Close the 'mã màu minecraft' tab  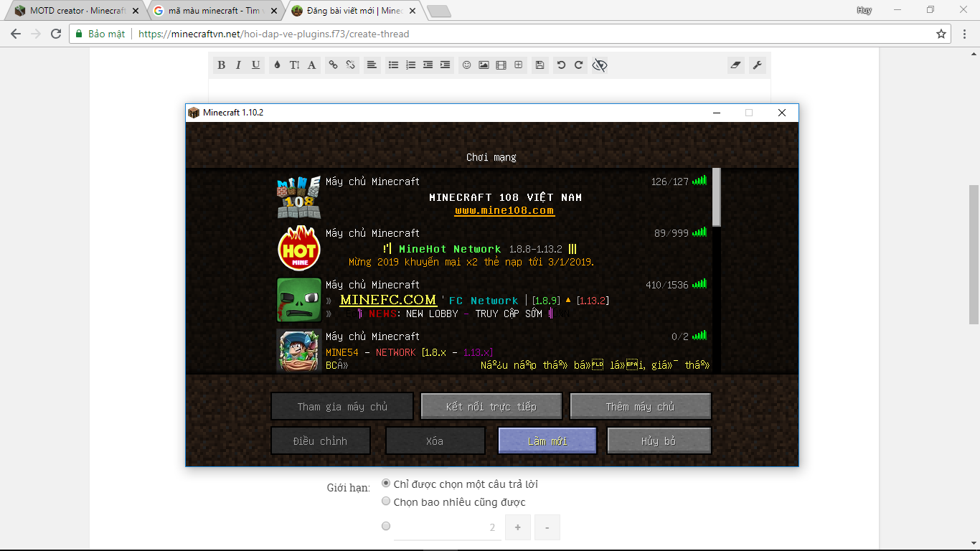point(273,11)
